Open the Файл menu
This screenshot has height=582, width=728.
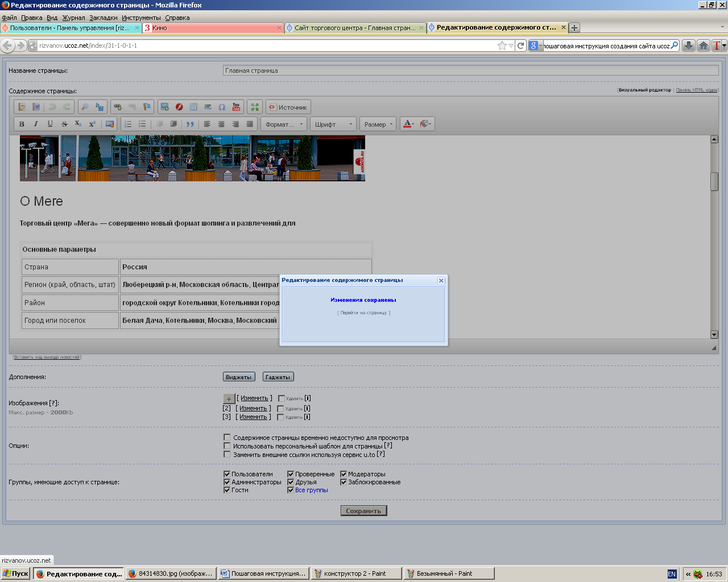pos(9,18)
